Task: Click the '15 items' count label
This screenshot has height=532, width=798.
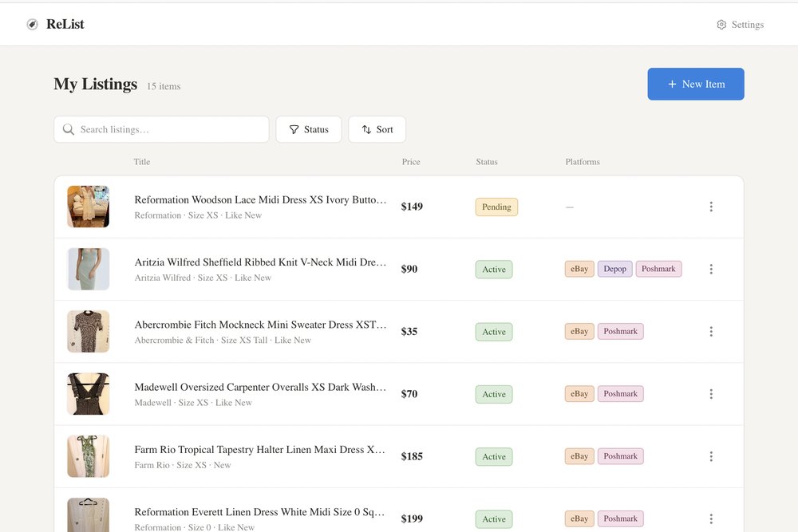Action: 164,86
